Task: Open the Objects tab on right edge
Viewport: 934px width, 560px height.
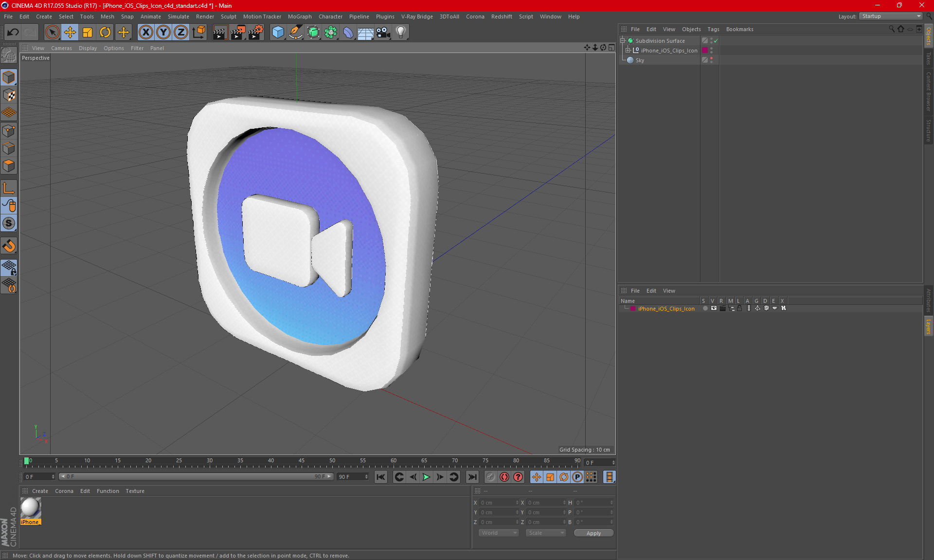Action: tap(929, 36)
